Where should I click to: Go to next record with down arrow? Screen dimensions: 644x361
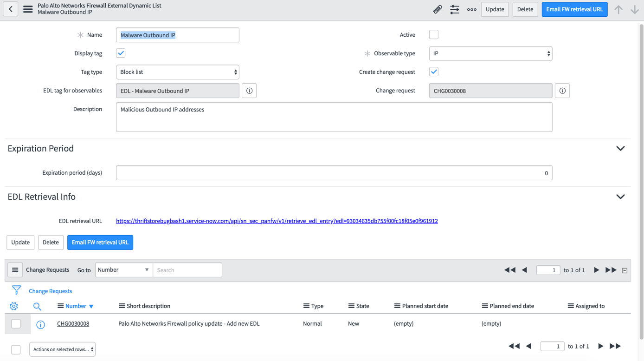[x=635, y=9]
